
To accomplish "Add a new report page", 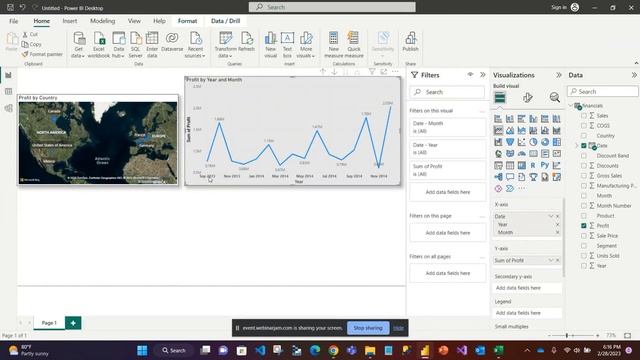I will (73, 323).
